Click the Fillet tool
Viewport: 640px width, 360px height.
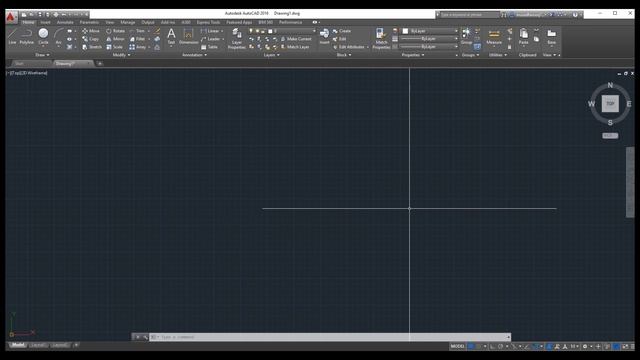coord(138,39)
